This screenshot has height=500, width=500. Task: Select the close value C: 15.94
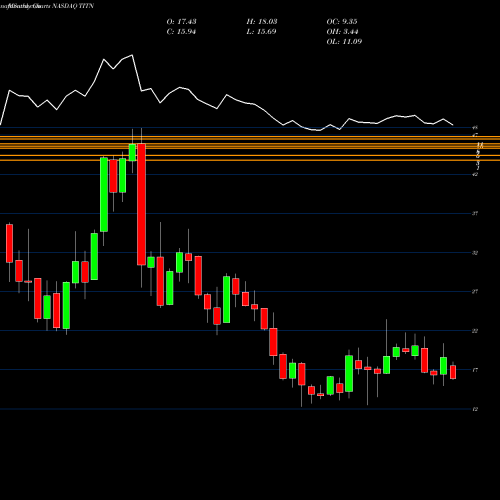(181, 32)
